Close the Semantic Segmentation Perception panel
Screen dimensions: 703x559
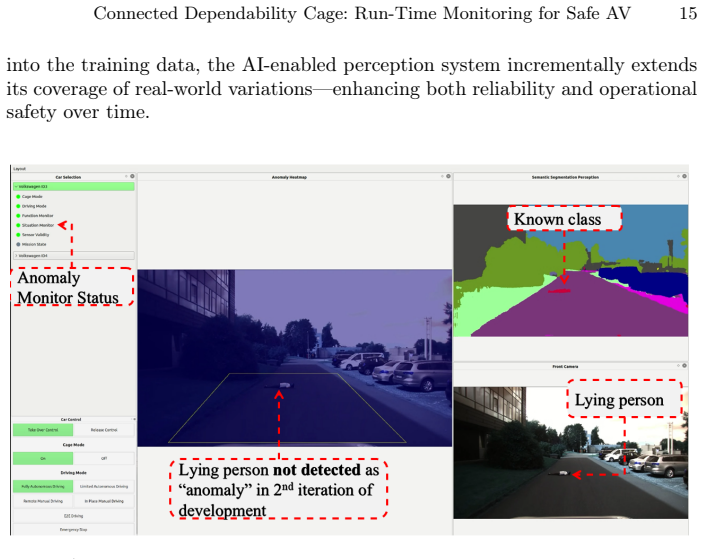tap(685, 176)
